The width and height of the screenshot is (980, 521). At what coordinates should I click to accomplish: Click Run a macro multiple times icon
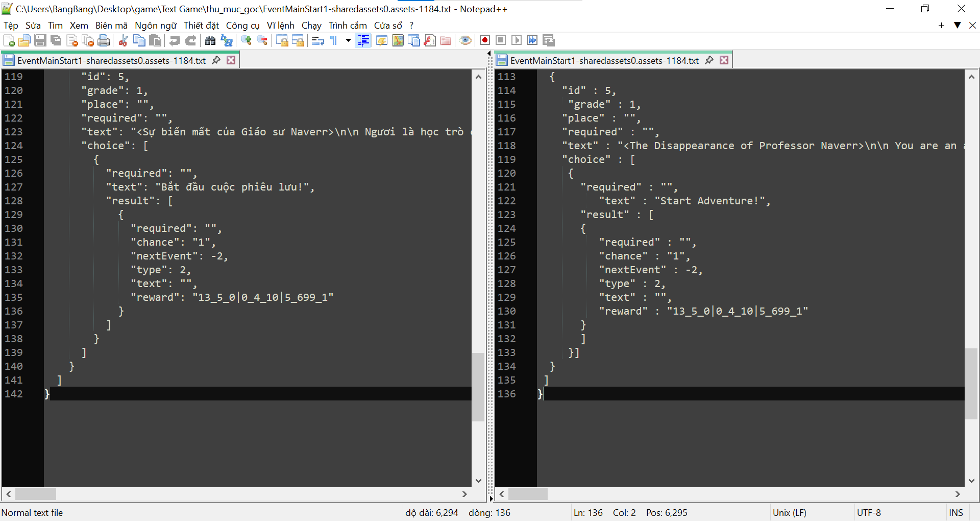tap(532, 40)
